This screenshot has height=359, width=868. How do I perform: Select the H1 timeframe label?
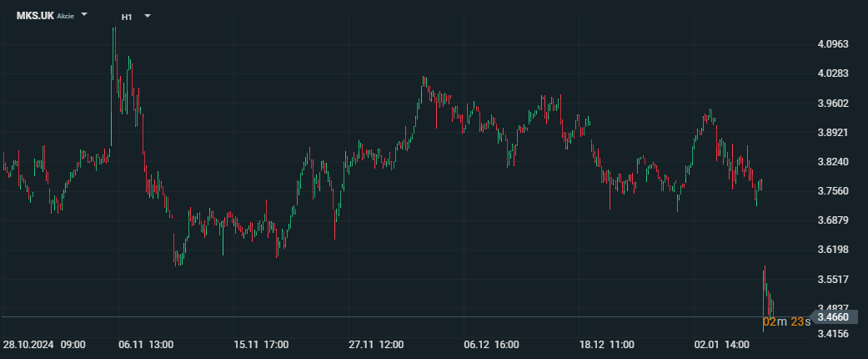pos(126,17)
